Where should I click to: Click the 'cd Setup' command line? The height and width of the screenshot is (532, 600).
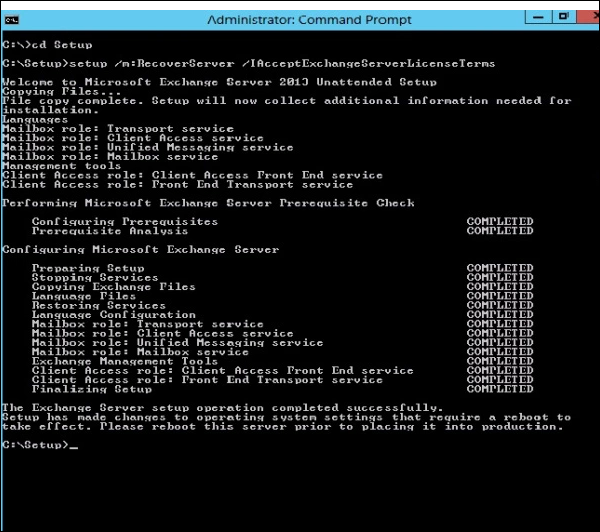coord(47,45)
